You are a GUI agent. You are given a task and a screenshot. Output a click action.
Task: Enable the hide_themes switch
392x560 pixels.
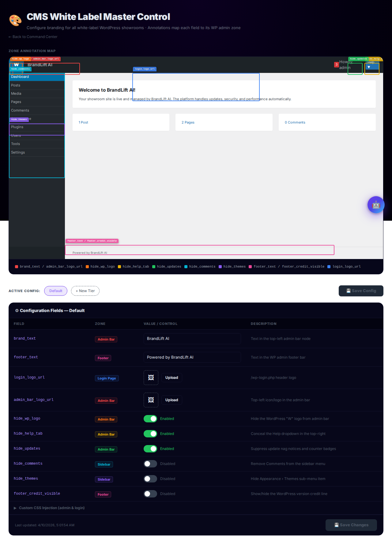[150, 479]
